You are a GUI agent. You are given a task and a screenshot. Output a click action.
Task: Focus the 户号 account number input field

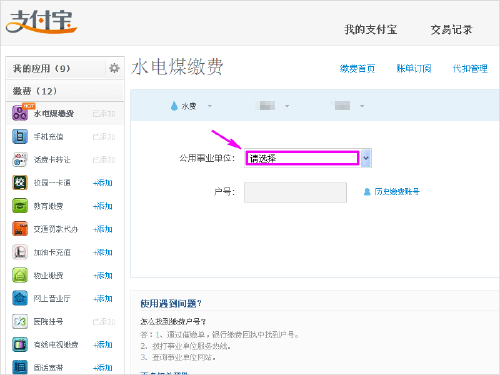pos(295,192)
